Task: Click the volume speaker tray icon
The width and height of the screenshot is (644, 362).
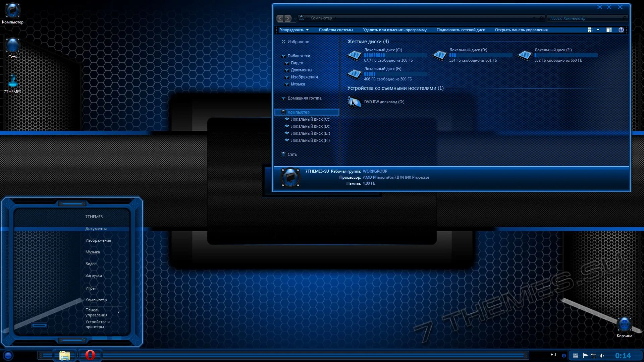Action: coord(602,356)
